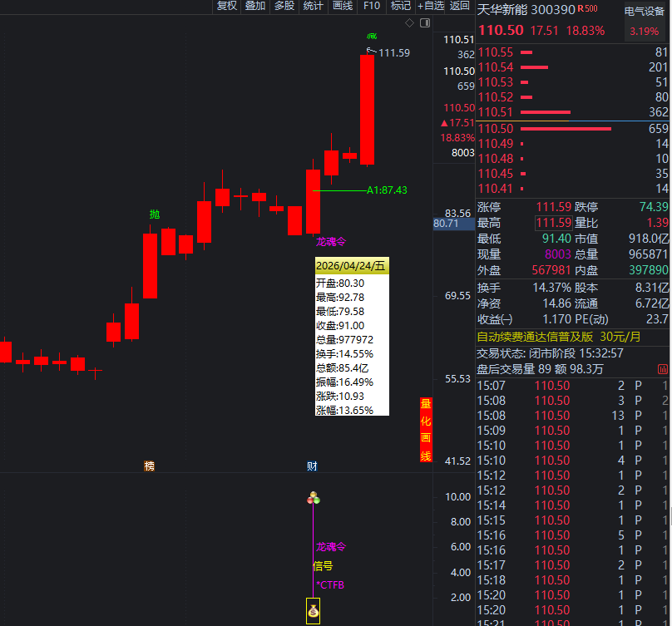
Task: Open the after-hours volume chart icon
Action: tap(663, 369)
